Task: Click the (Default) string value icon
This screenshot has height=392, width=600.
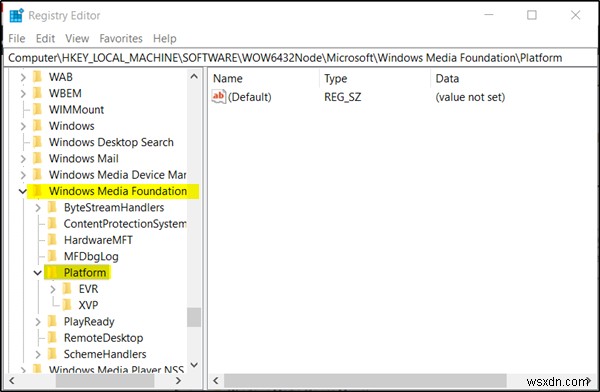Action: 218,96
